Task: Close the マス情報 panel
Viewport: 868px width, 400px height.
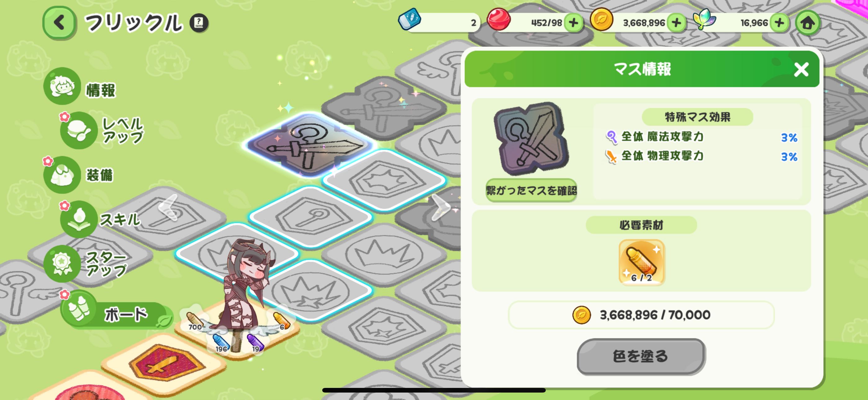Action: point(801,70)
